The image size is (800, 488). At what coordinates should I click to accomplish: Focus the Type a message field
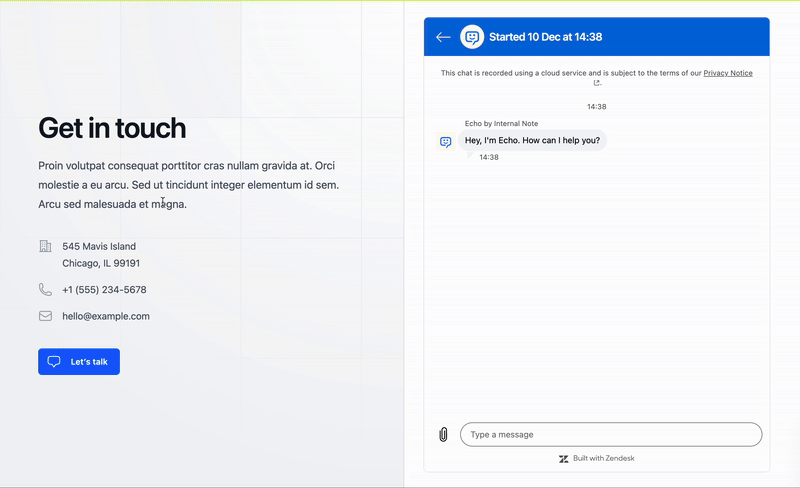(610, 435)
